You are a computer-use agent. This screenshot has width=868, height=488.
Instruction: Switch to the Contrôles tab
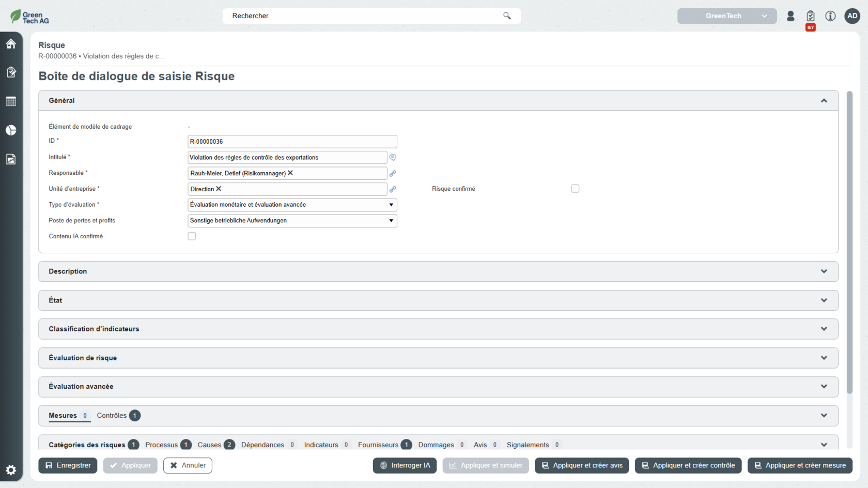point(112,416)
